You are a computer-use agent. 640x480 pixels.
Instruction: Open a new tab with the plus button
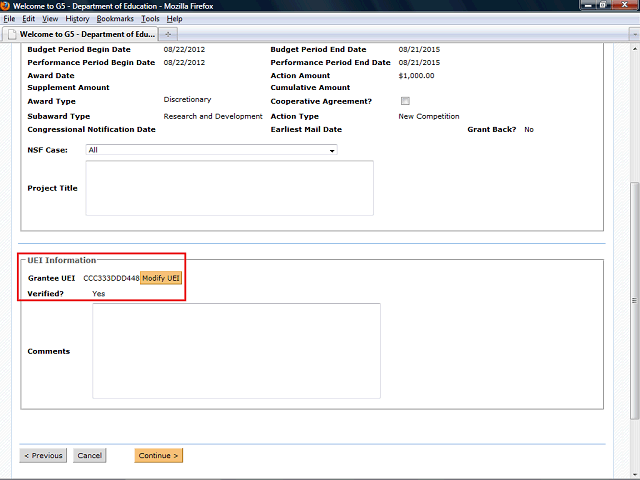[x=169, y=33]
